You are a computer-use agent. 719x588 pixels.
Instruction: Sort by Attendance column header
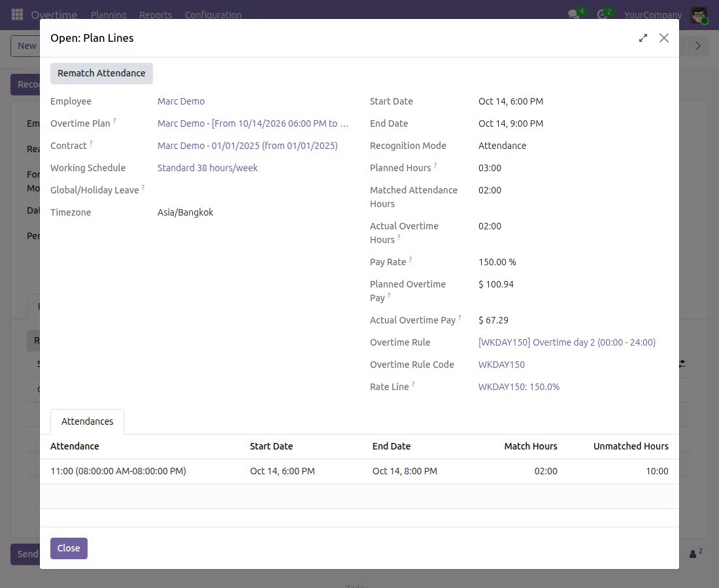click(x=75, y=446)
